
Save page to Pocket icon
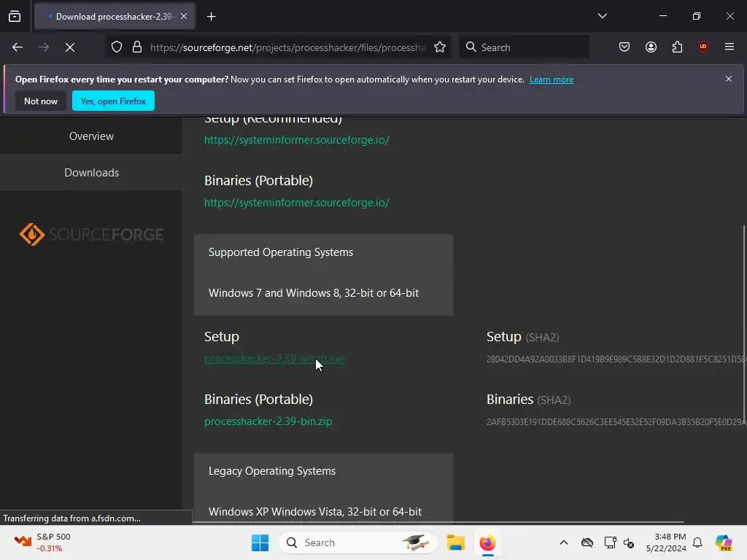(x=624, y=47)
